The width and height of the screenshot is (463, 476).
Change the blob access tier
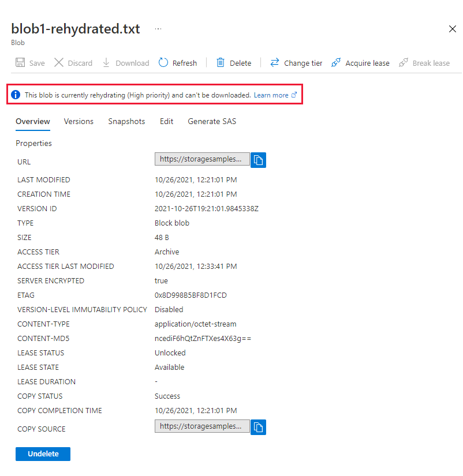pyautogui.click(x=296, y=62)
